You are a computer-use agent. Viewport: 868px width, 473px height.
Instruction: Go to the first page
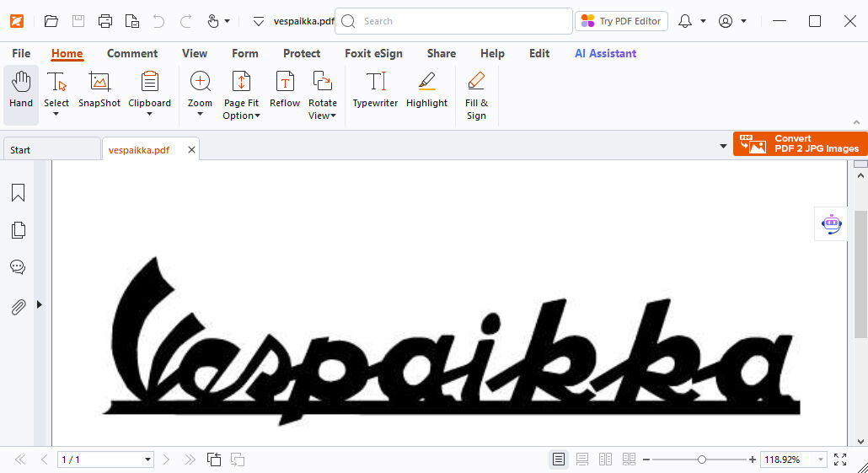coord(20,460)
